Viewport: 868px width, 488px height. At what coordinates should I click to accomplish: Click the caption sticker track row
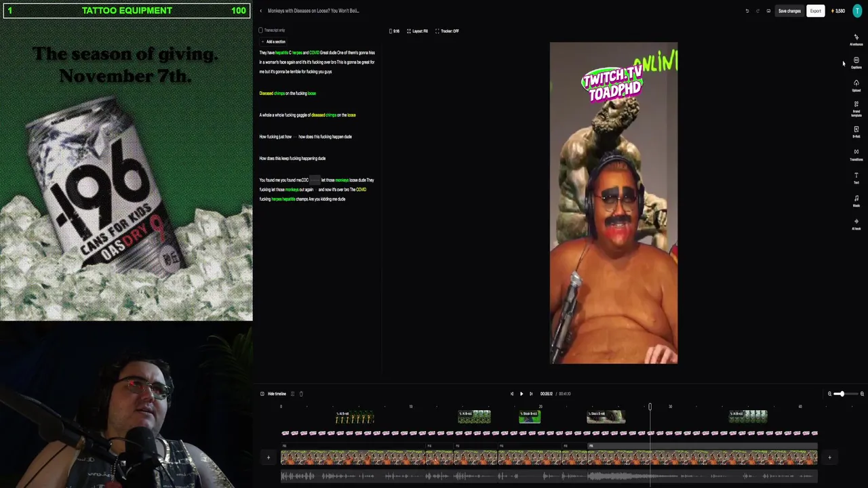click(x=549, y=433)
